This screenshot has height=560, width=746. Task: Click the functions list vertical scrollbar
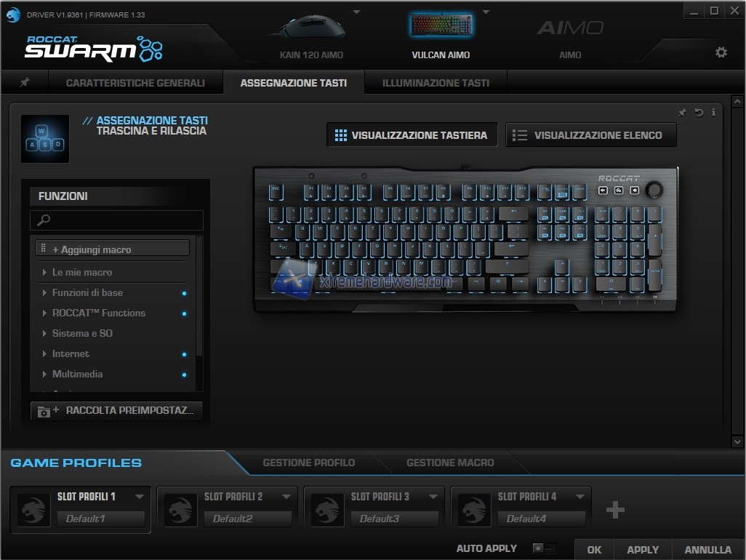[x=200, y=305]
